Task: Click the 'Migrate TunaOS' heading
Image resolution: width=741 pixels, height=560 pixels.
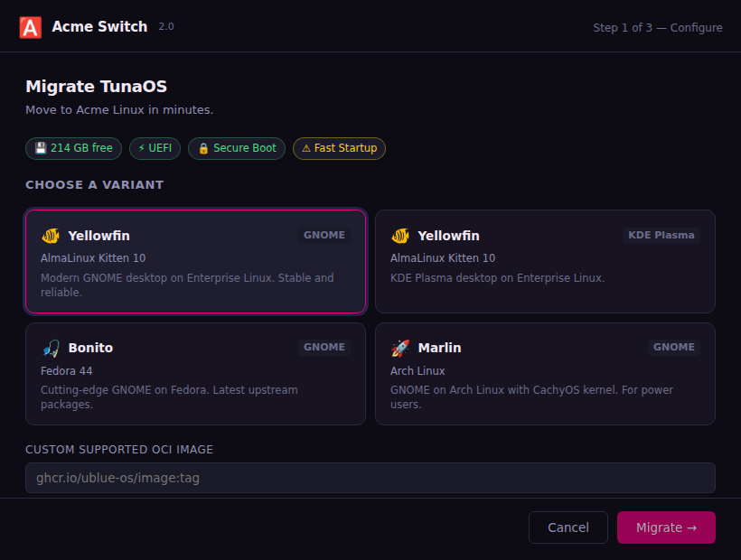Action: [97, 87]
